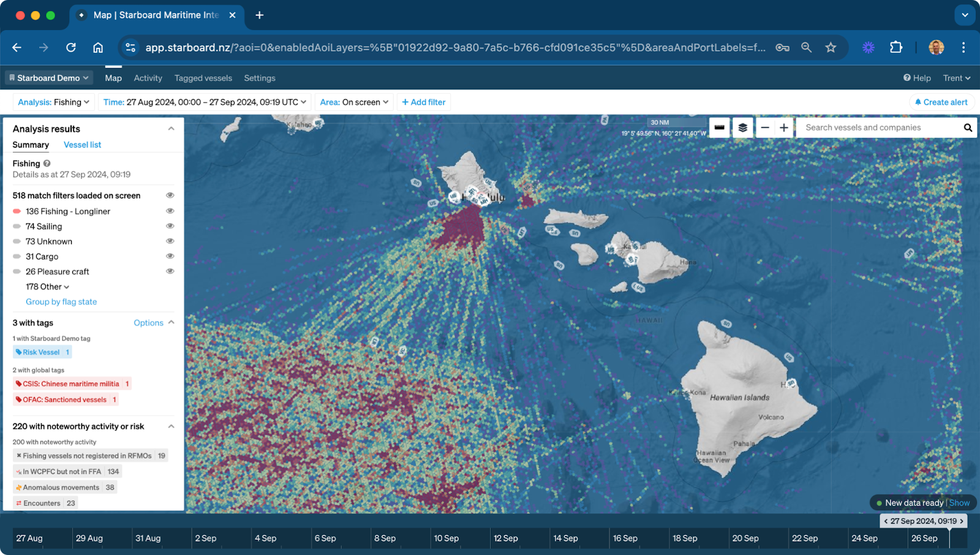Toggle visibility of Unknown vessels
Screen dimensions: 980x555
(170, 241)
